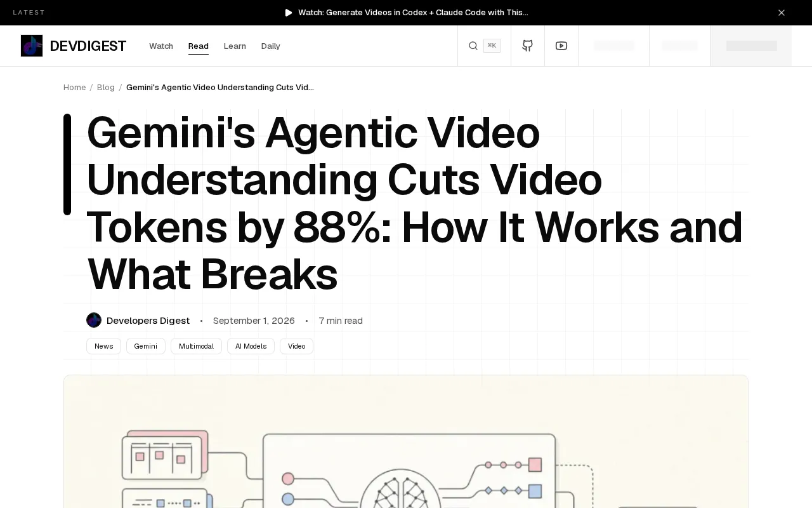
Task: Open the Developers Digest author name
Action: point(148,321)
